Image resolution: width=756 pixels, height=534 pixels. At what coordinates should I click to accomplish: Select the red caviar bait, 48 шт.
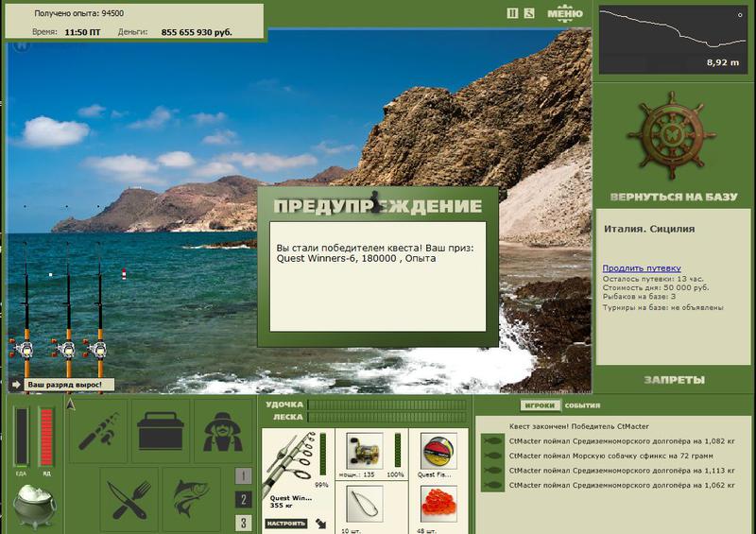click(438, 505)
